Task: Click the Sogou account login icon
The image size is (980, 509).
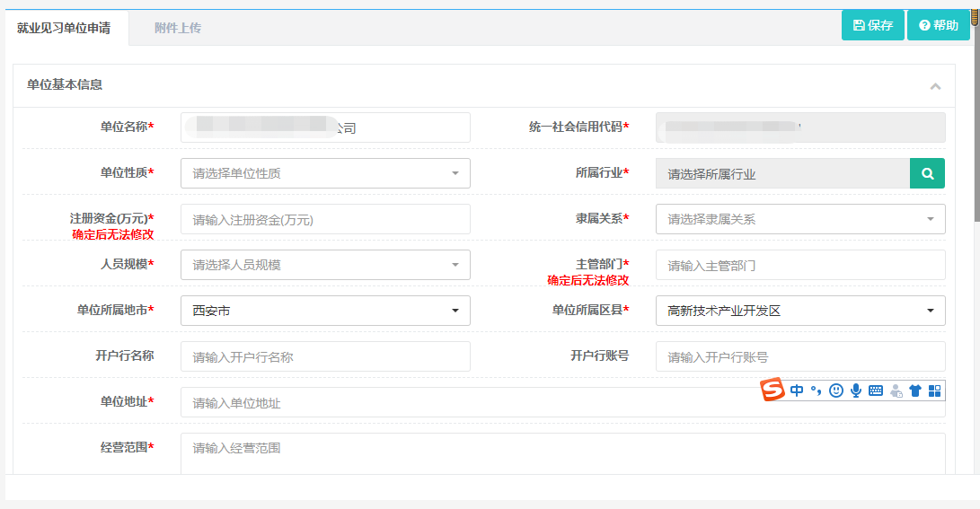Action: [x=896, y=391]
